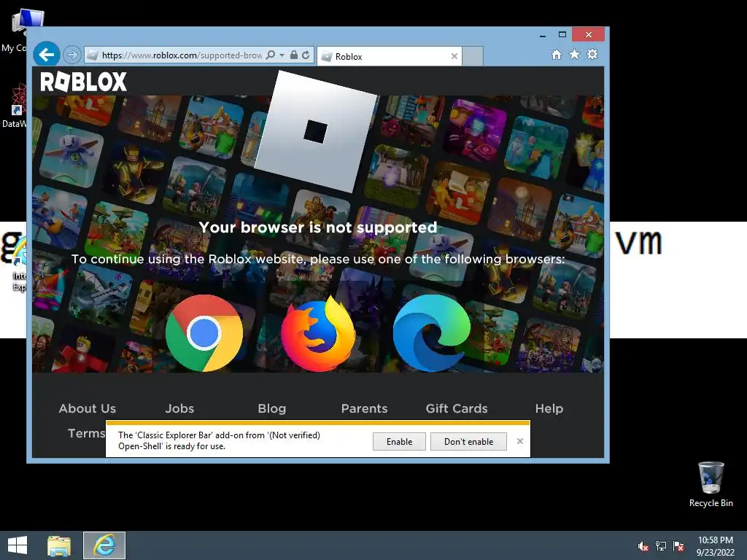Open the Jobs footer link

(x=179, y=408)
